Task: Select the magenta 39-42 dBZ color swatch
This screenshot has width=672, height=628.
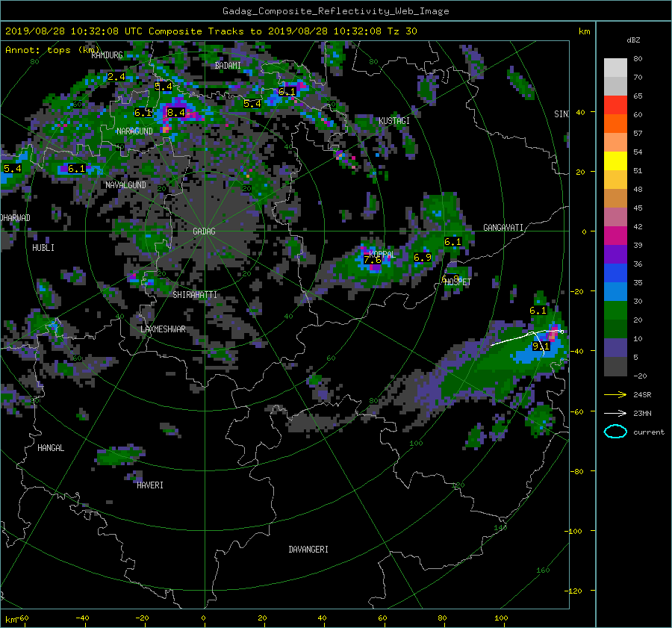Action: (x=615, y=236)
